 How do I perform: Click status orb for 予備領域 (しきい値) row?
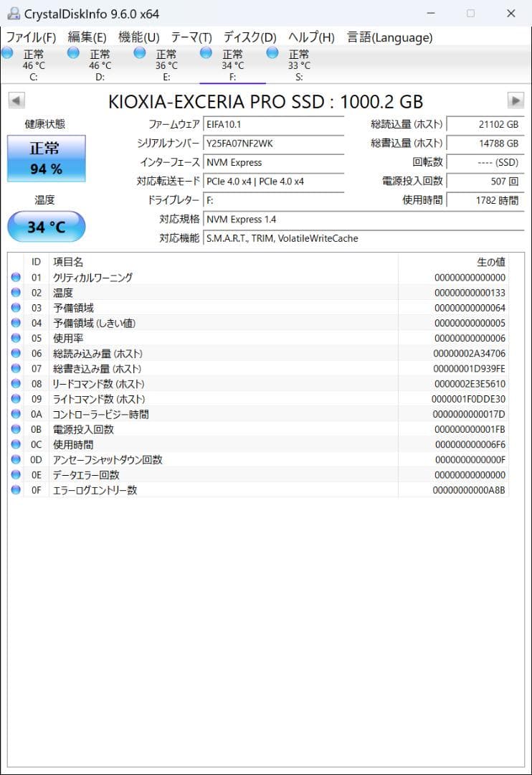tap(16, 323)
